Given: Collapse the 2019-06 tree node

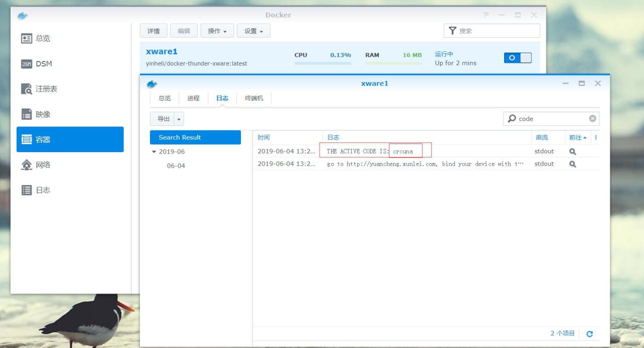Looking at the screenshot, I should click(x=154, y=152).
